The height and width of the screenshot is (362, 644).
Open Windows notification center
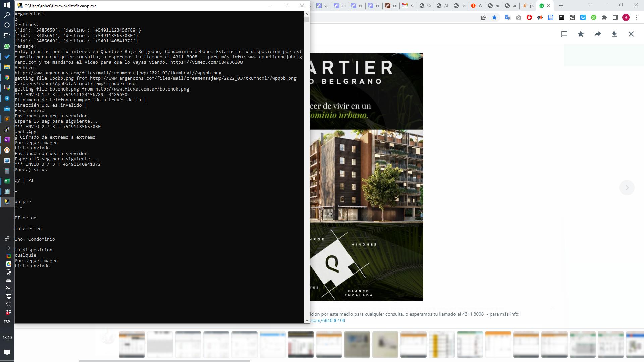[7, 352]
